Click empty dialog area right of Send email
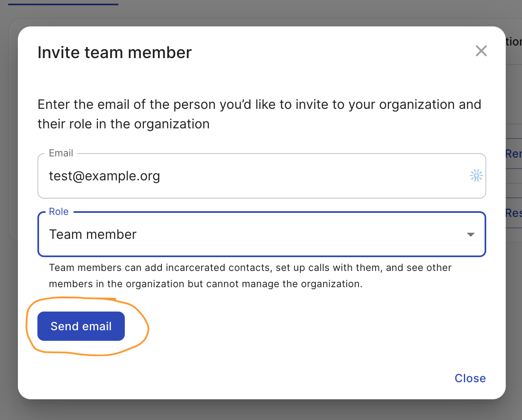The height and width of the screenshot is (420, 522). 285,326
